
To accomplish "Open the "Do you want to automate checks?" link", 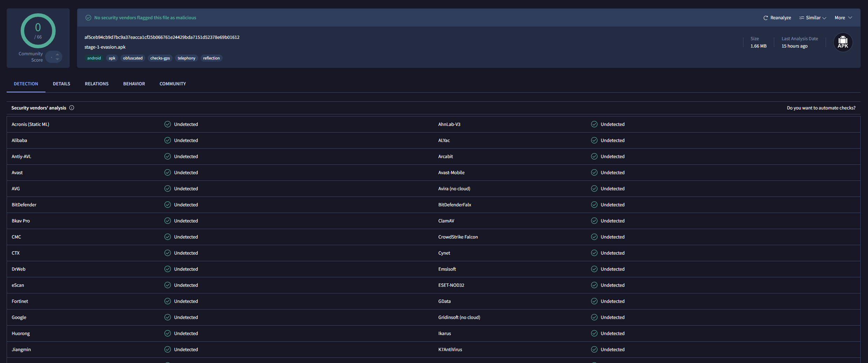I will (x=821, y=108).
